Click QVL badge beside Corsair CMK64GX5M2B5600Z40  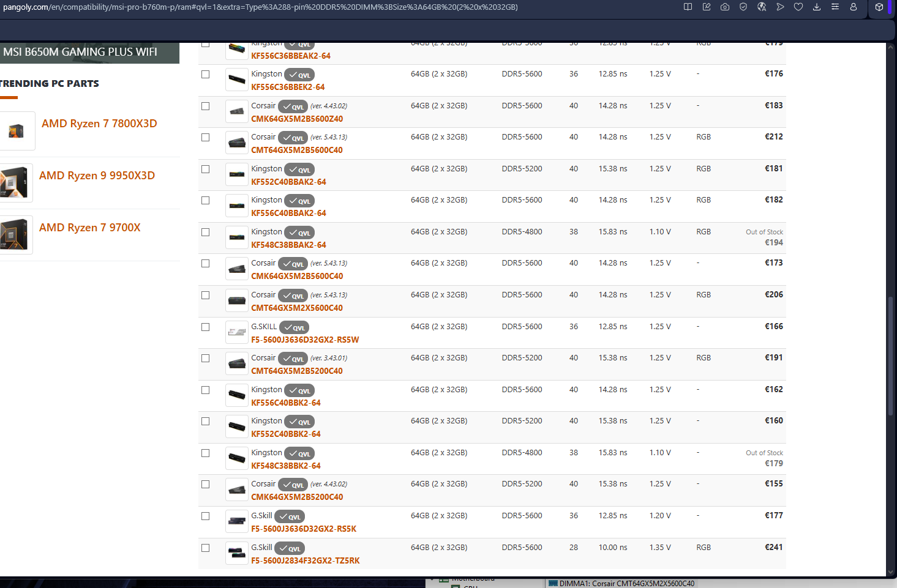coord(293,106)
